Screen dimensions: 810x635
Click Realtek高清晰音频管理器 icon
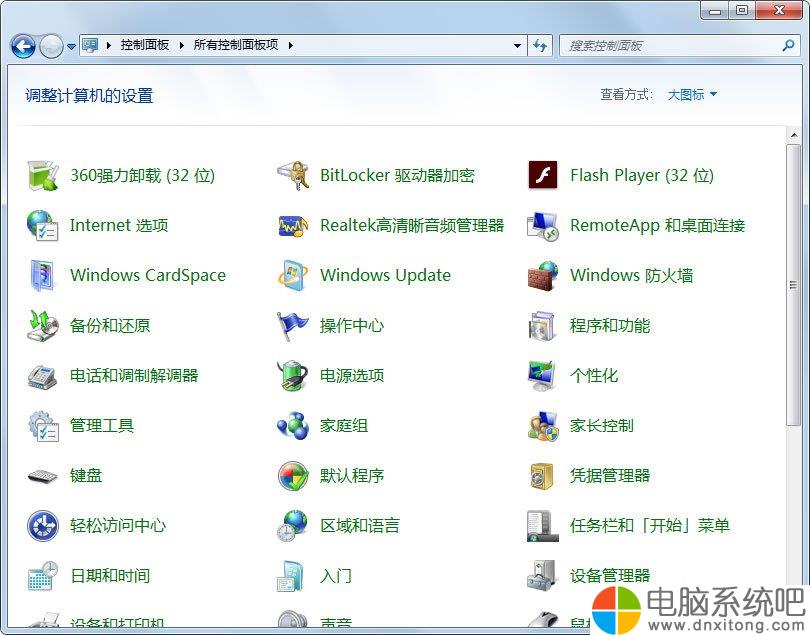[x=293, y=225]
